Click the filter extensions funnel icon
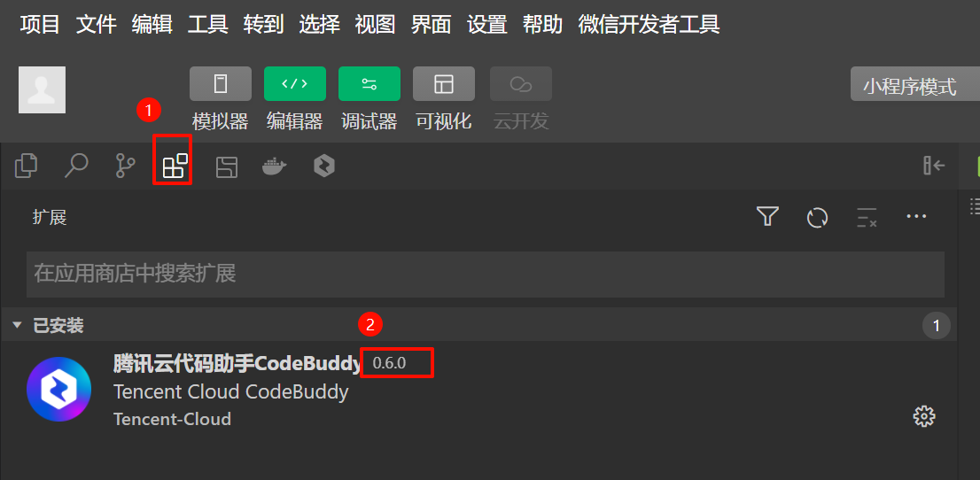Viewport: 980px width, 480px height. click(767, 217)
